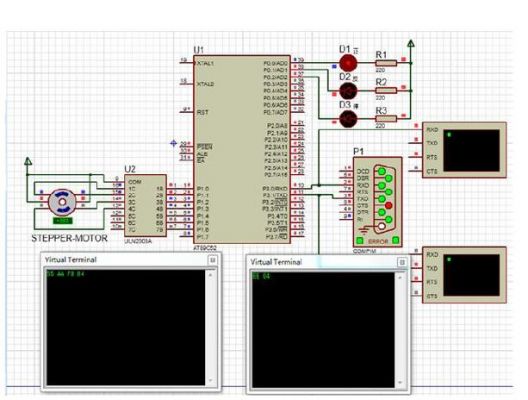528x400 pixels.
Task: Click the left terminal's scroll-up arrow
Action: [210, 275]
